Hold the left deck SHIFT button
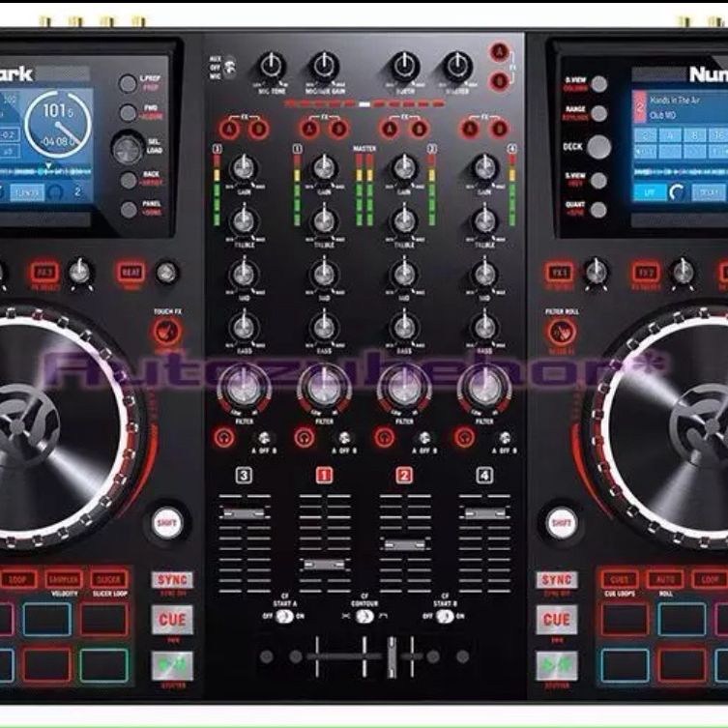This screenshot has height=728, width=728. click(x=166, y=523)
